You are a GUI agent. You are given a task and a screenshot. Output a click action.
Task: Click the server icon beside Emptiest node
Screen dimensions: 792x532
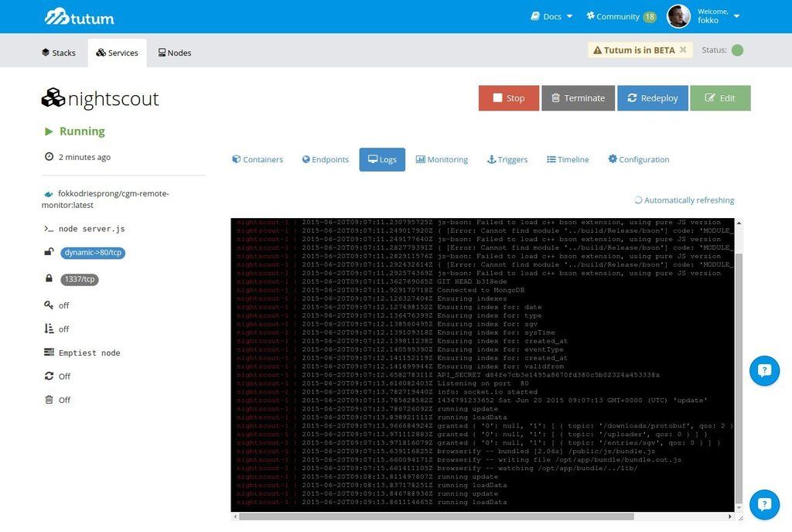pos(49,353)
